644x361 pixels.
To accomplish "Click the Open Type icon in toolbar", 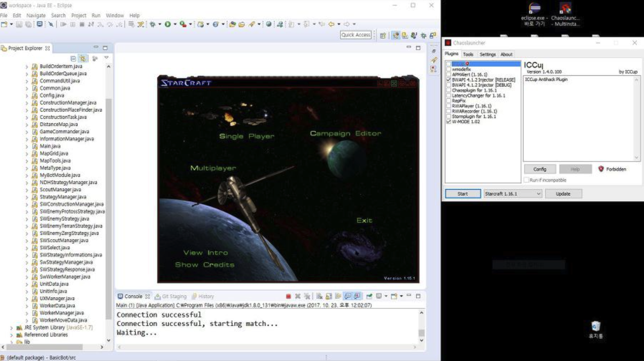I will [x=233, y=25].
